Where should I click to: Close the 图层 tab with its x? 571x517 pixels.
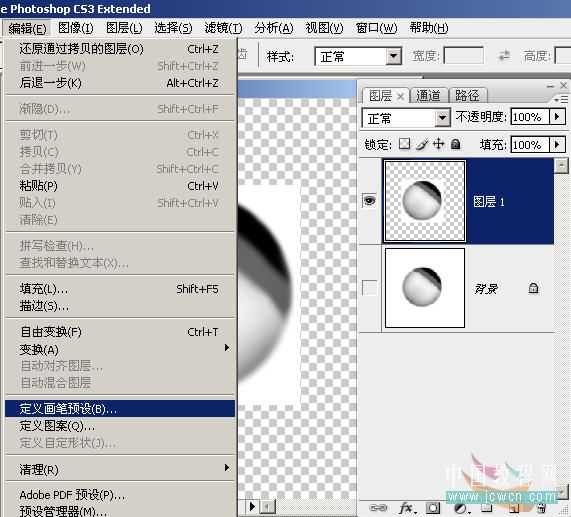click(x=401, y=96)
